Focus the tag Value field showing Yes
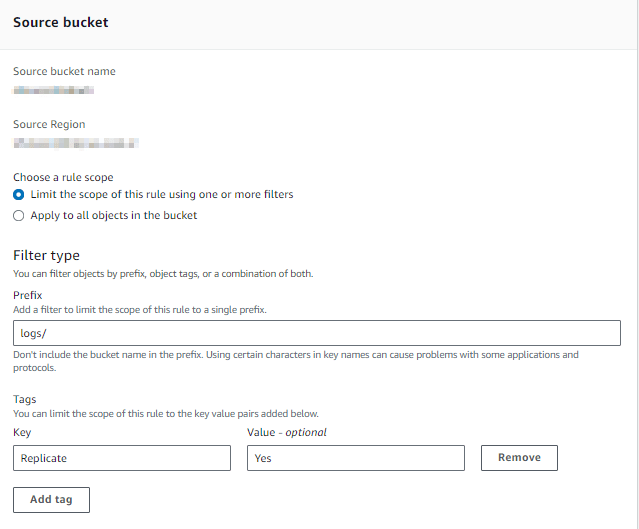Viewport: 639px width, 529px height. click(x=356, y=458)
